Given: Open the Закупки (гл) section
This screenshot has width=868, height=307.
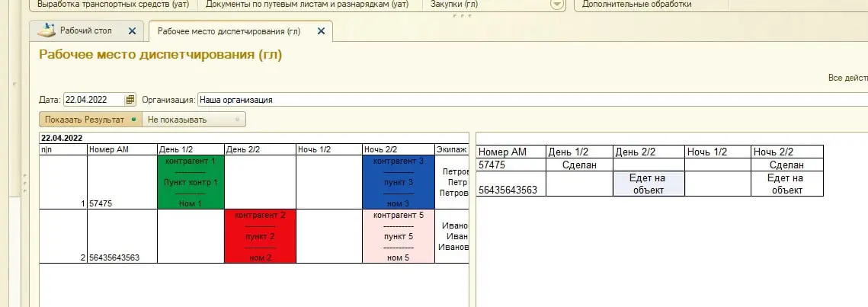Looking at the screenshot, I should 454,4.
